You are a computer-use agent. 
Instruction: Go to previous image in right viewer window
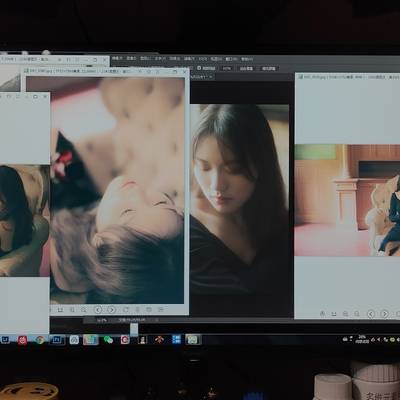pyautogui.click(x=371, y=314)
